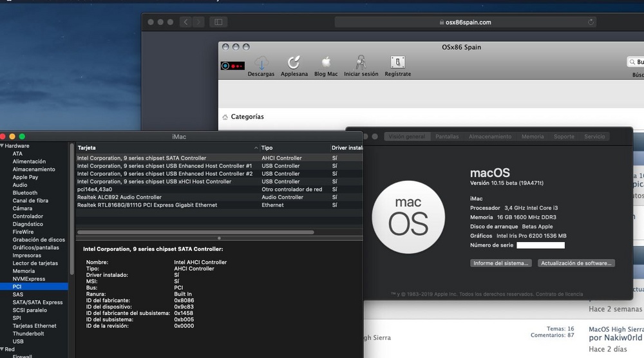
Task: Click Actualización de software button
Action: 576,263
